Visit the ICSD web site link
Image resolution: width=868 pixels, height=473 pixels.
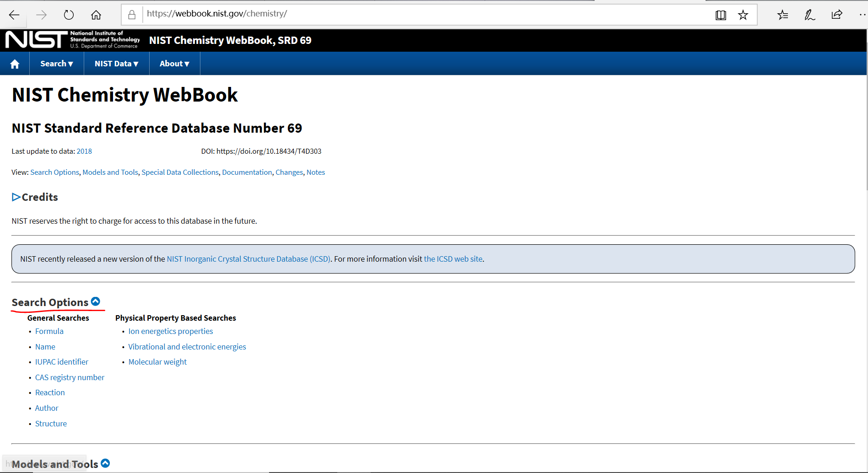(453, 259)
